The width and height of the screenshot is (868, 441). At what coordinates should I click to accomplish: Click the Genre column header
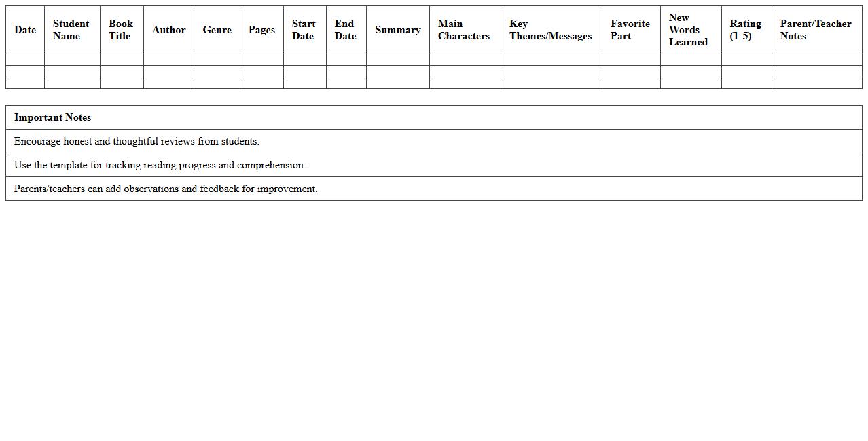(217, 30)
